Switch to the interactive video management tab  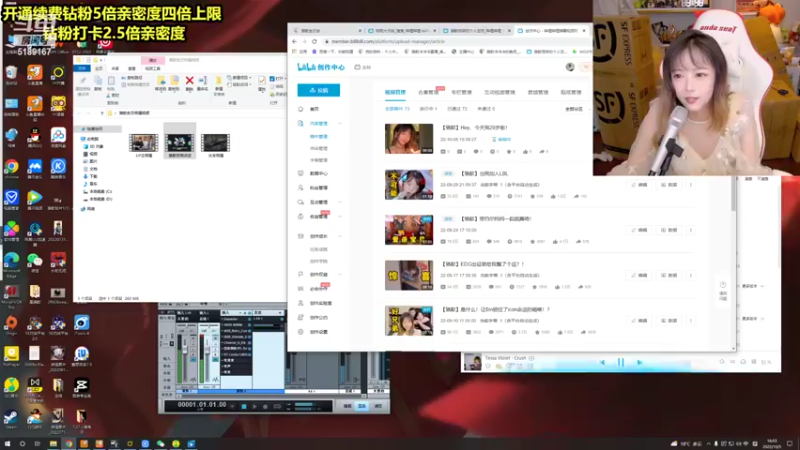(499, 92)
